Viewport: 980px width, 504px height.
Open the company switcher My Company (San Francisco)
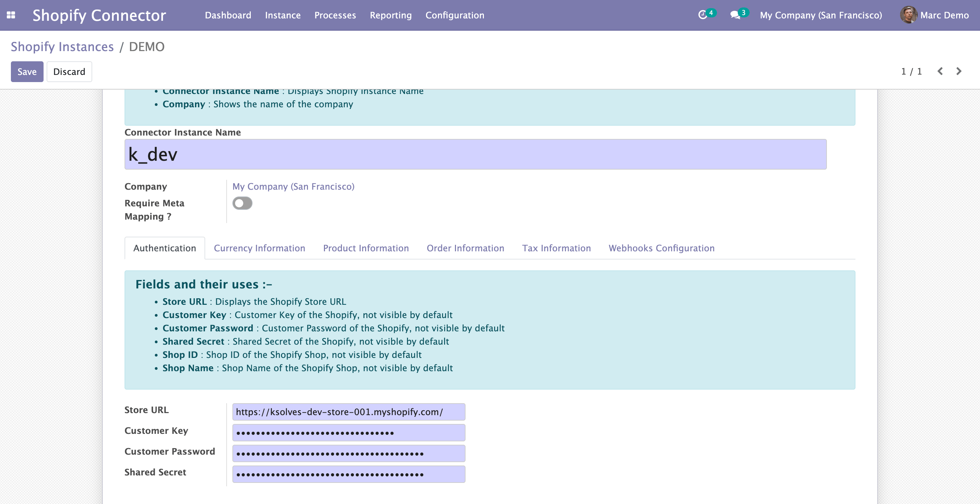pyautogui.click(x=821, y=15)
